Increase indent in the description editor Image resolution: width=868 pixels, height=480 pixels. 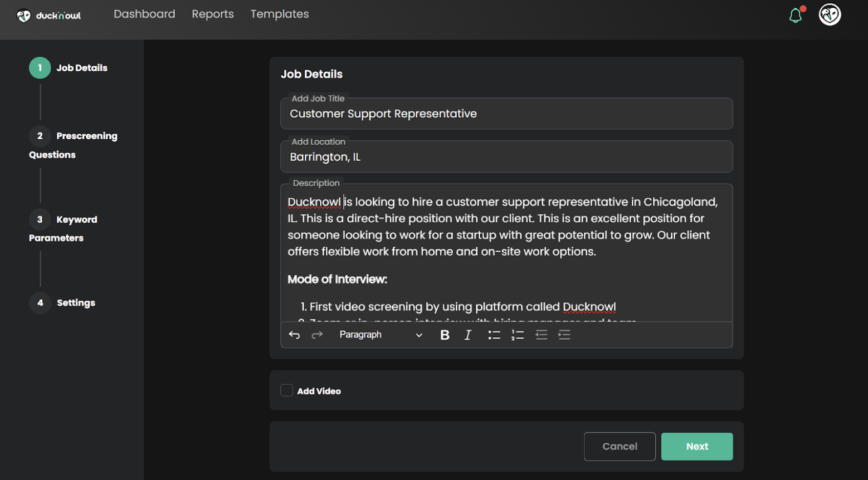point(564,335)
